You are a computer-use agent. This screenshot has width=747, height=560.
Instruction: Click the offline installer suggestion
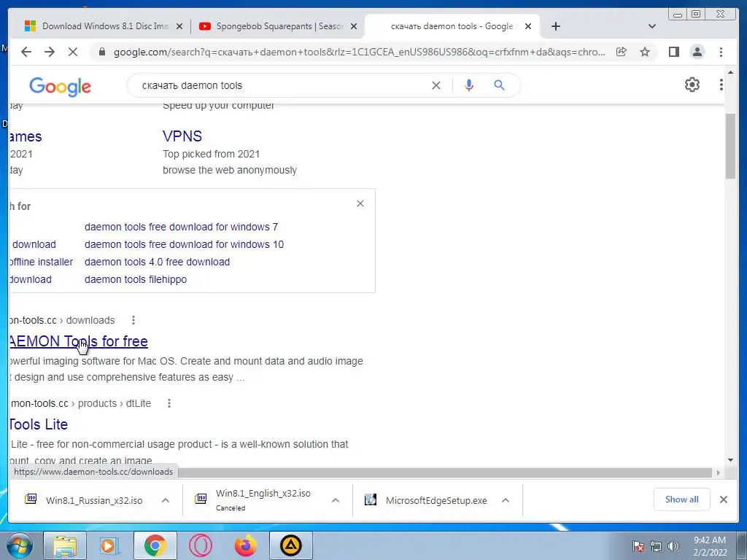coord(42,262)
